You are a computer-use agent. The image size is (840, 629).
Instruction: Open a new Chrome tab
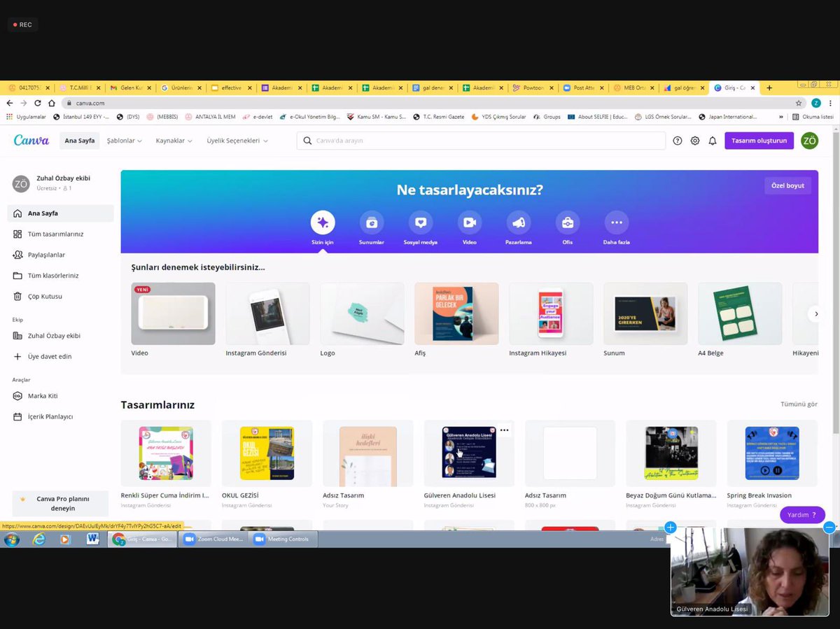click(769, 87)
